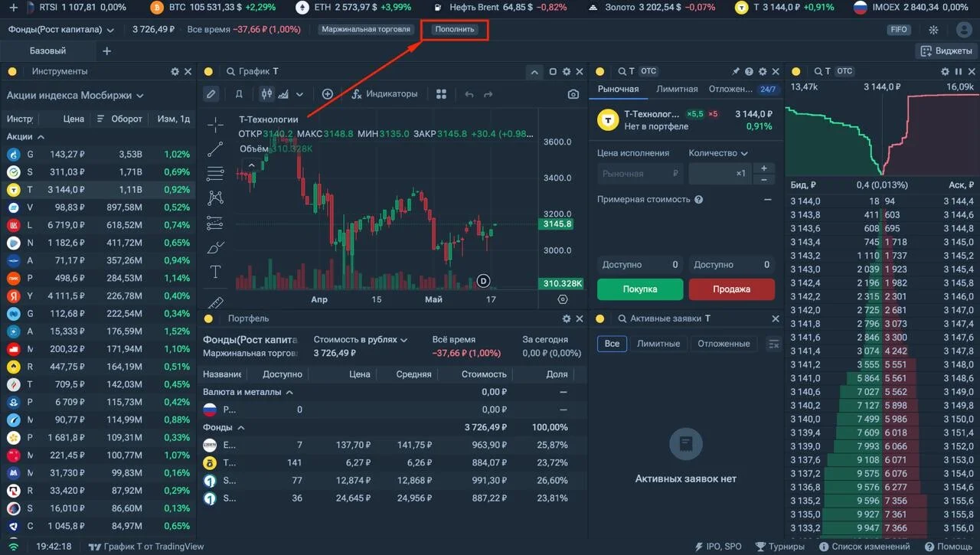Add a new workspace tab
Screen dimensions: 980x555
106,51
